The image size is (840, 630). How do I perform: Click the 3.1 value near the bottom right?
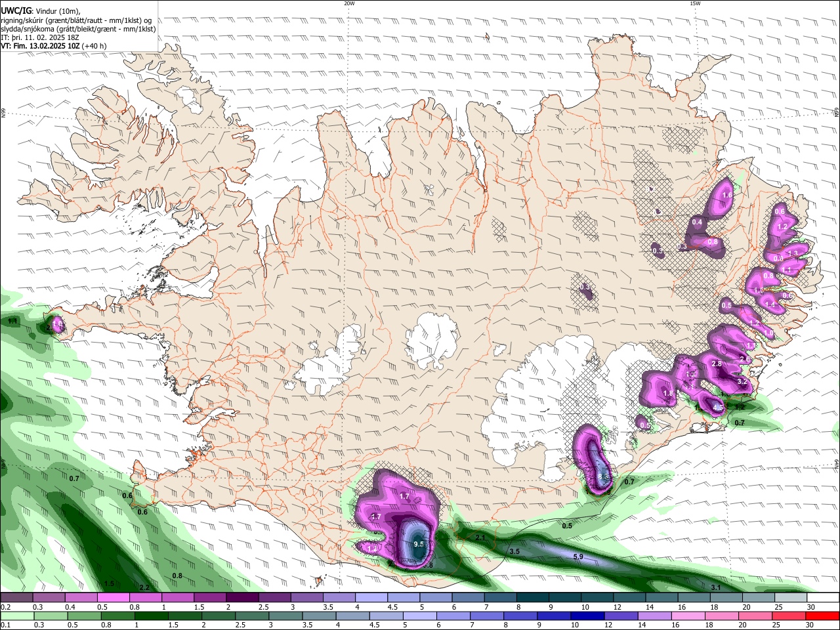(x=716, y=587)
